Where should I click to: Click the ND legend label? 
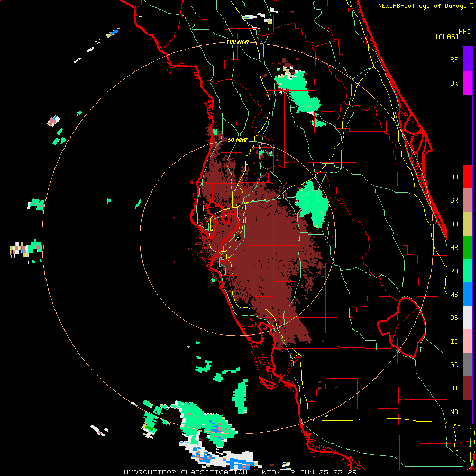pos(454,412)
